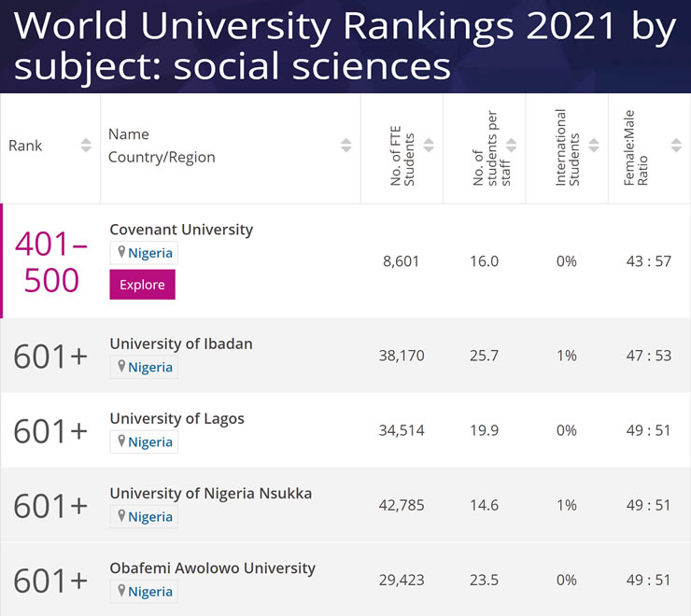The width and height of the screenshot is (691, 616).
Task: Open University of Ibadan page
Action: coord(181,343)
